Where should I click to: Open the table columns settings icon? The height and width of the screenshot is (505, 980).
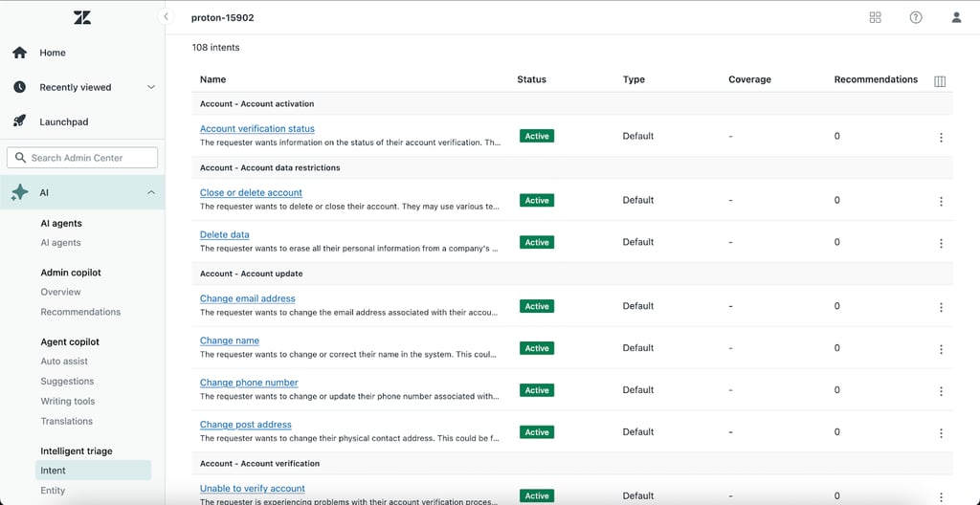pyautogui.click(x=940, y=81)
